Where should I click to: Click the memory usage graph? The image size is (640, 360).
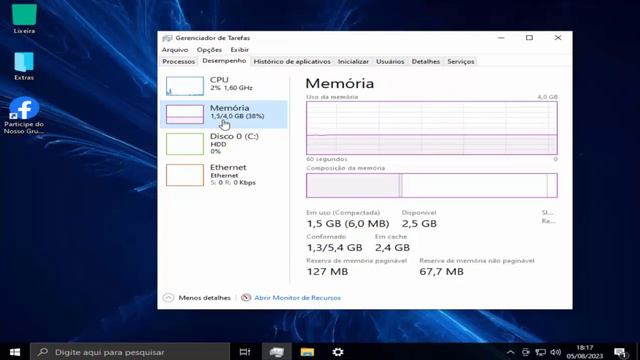click(432, 128)
